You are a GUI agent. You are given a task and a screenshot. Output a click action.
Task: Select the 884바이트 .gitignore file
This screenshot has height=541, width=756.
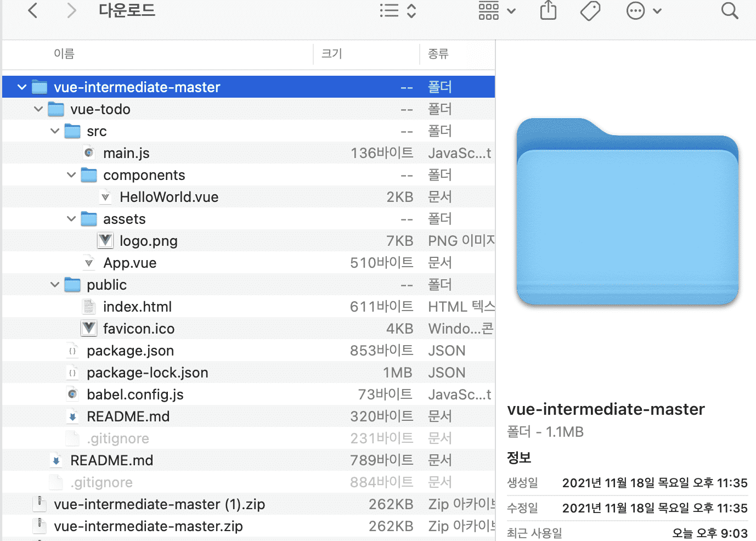coord(101,482)
